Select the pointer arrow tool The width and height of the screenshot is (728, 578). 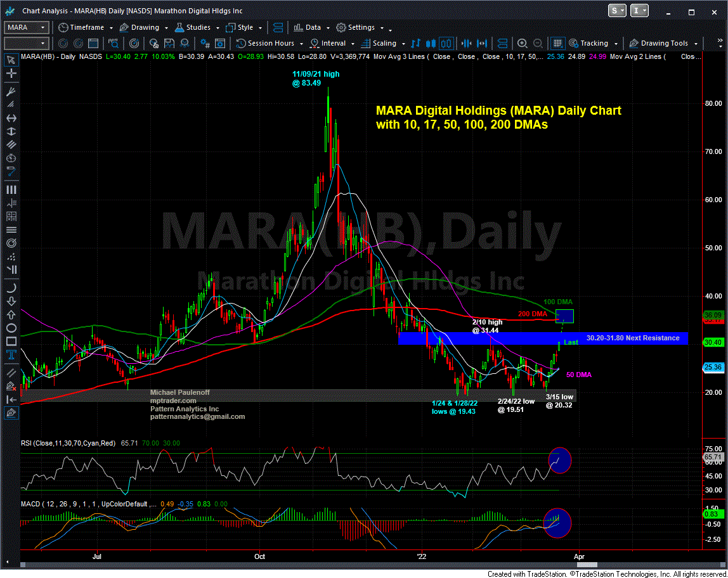point(11,60)
